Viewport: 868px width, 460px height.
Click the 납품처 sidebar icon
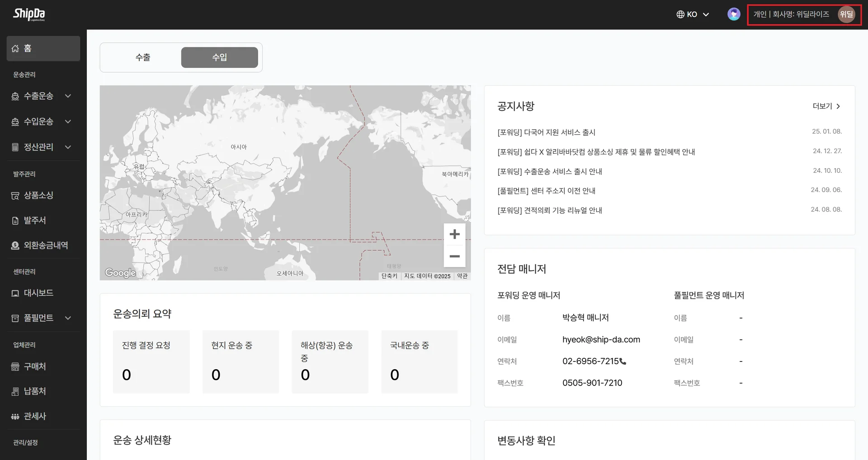pyautogui.click(x=15, y=391)
